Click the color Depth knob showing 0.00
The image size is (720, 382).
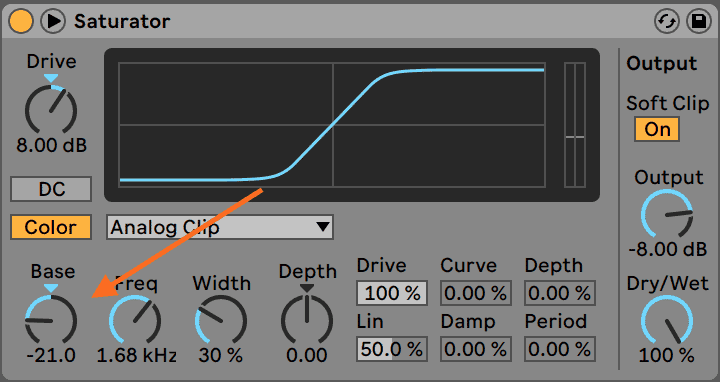click(x=306, y=320)
